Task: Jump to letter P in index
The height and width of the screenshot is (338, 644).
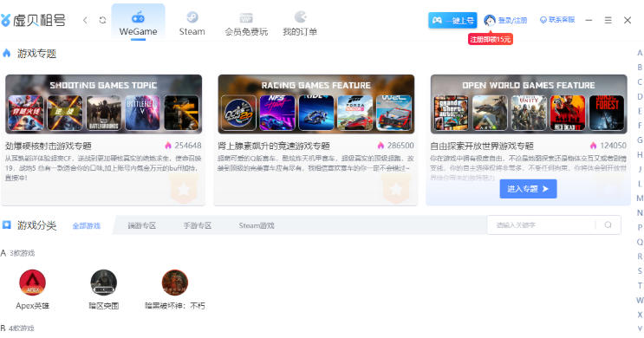Action: pos(640,228)
